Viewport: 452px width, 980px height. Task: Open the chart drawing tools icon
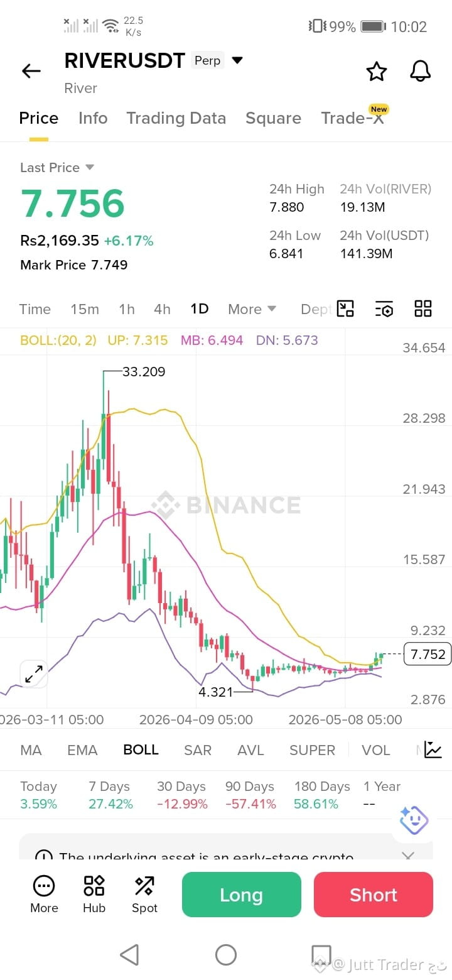(345, 308)
